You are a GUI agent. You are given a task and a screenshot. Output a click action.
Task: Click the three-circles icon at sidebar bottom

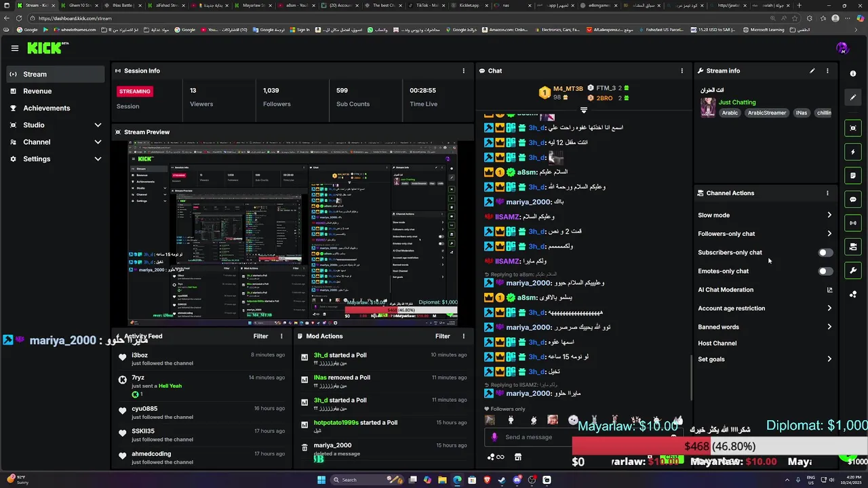pos(853,294)
